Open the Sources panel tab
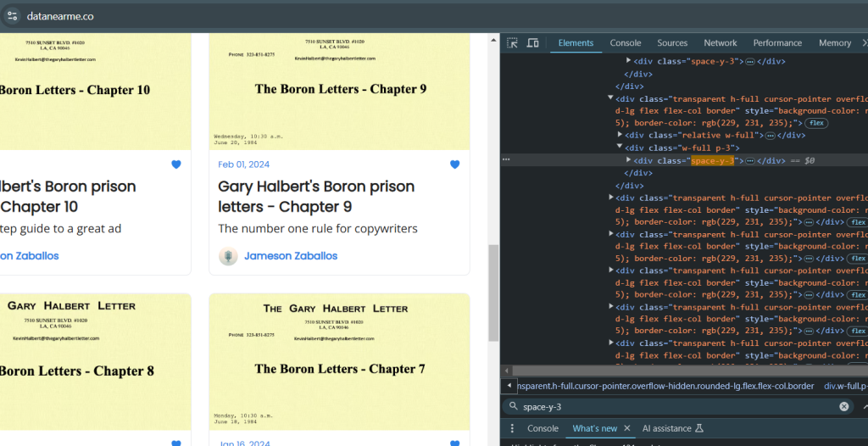The image size is (868, 446). tap(672, 43)
